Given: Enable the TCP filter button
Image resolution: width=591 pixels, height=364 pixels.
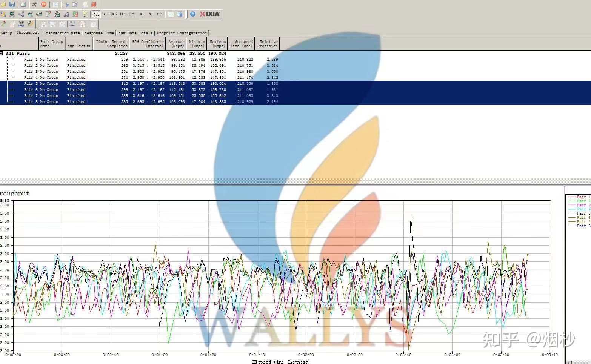Looking at the screenshot, I should (x=105, y=14).
